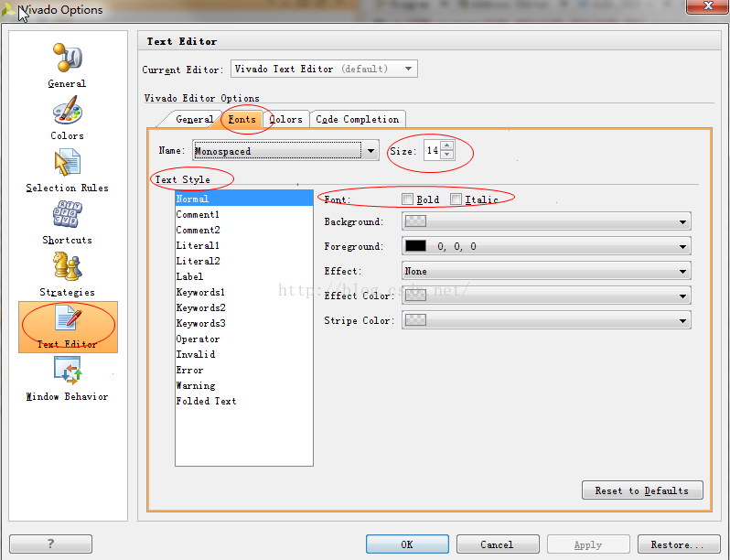
Task: Select Folded Text style
Action: point(244,401)
